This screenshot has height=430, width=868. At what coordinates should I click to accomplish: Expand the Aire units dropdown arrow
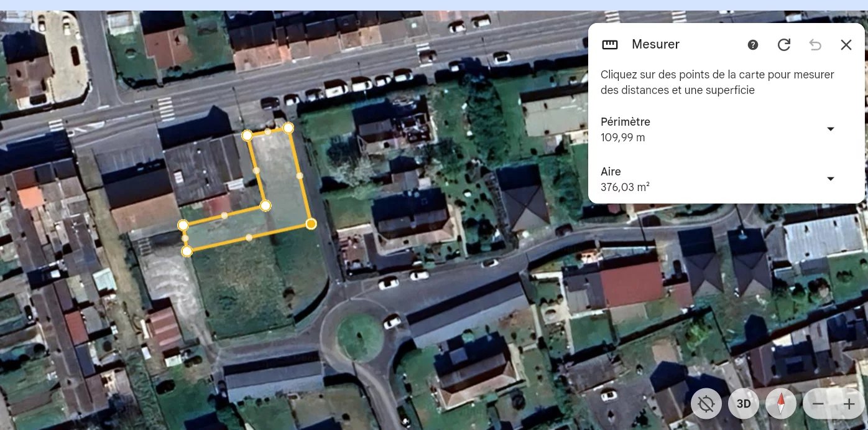pyautogui.click(x=830, y=179)
